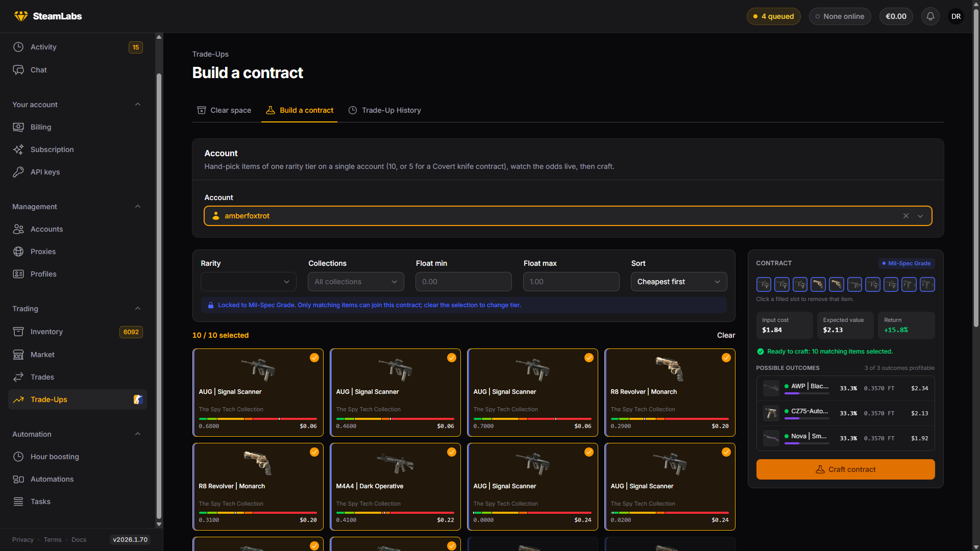The image size is (980, 551).
Task: Open the €0.00 balance button
Action: tap(896, 16)
